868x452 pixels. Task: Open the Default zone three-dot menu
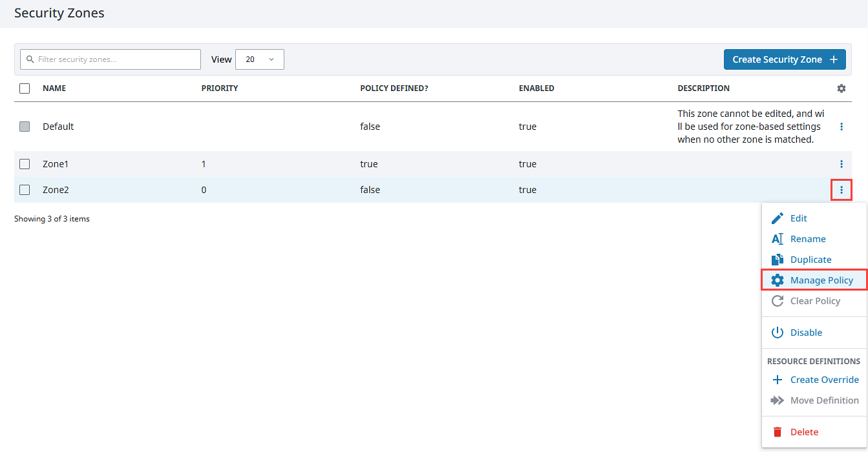841,127
